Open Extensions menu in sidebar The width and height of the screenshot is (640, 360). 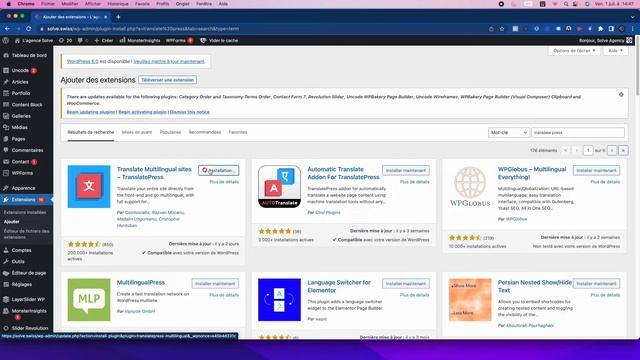click(x=23, y=200)
